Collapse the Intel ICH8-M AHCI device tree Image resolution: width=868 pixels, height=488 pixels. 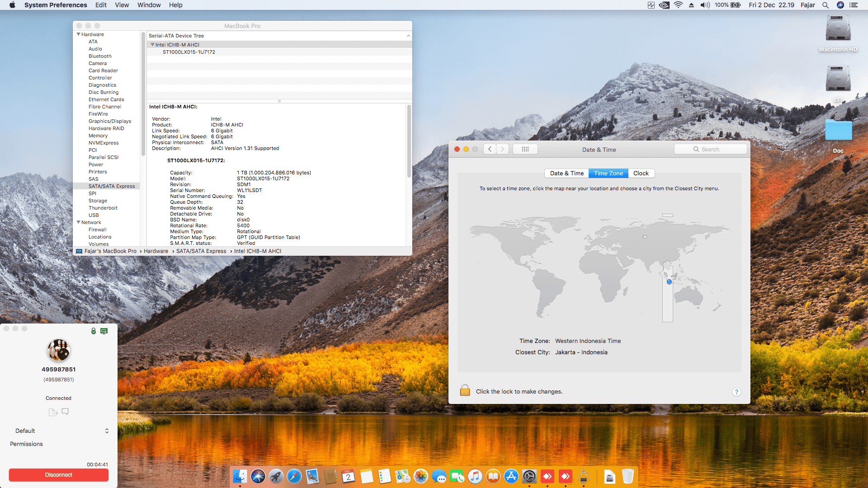[x=152, y=45]
